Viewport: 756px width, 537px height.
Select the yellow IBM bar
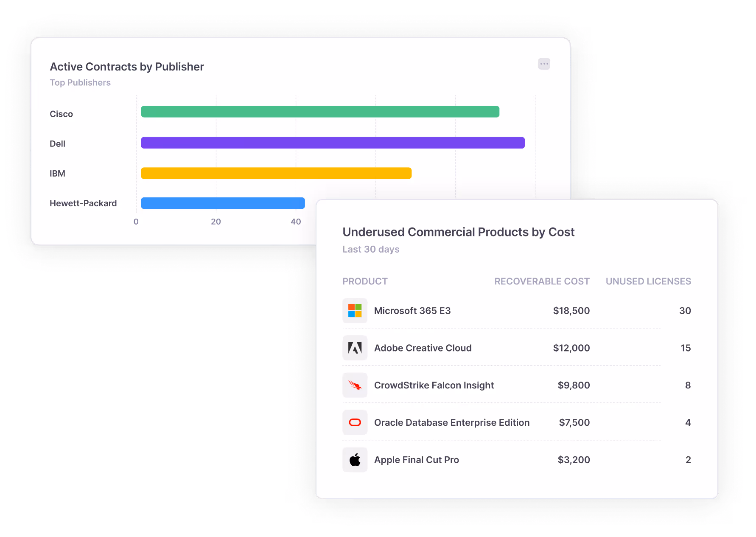(x=276, y=173)
